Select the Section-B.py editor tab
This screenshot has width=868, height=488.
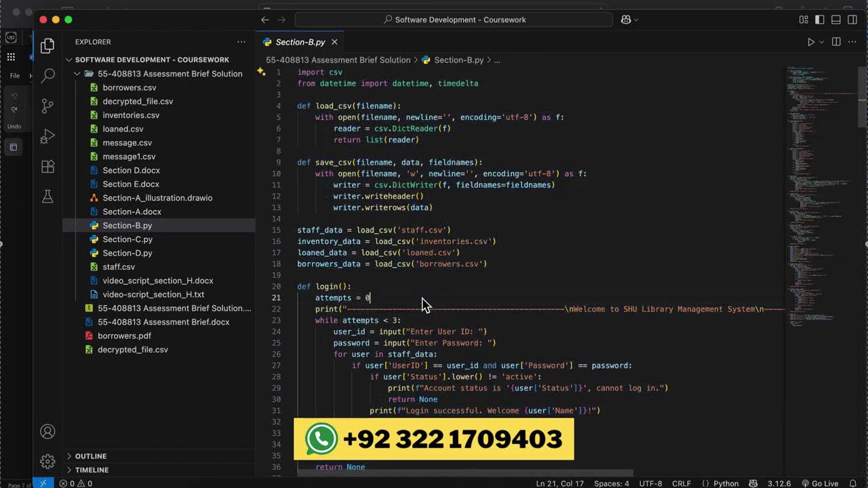pyautogui.click(x=300, y=42)
